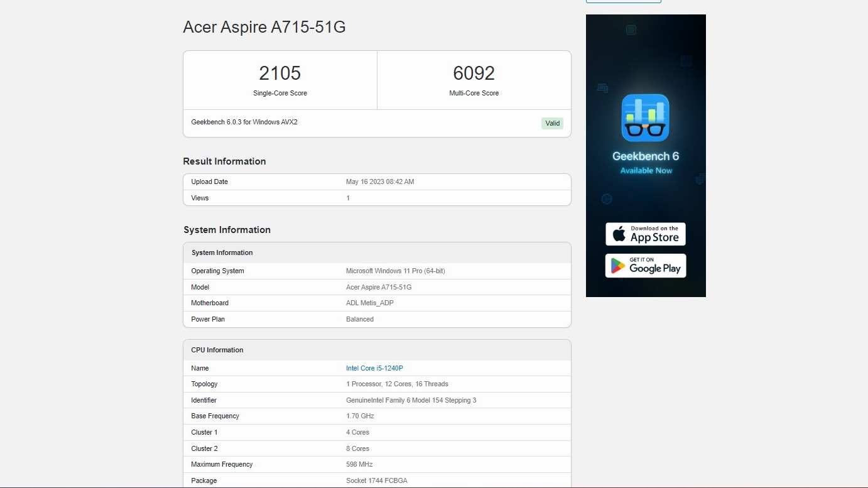Viewport: 868px width, 488px height.
Task: Click the green Valid badge
Action: click(x=552, y=123)
